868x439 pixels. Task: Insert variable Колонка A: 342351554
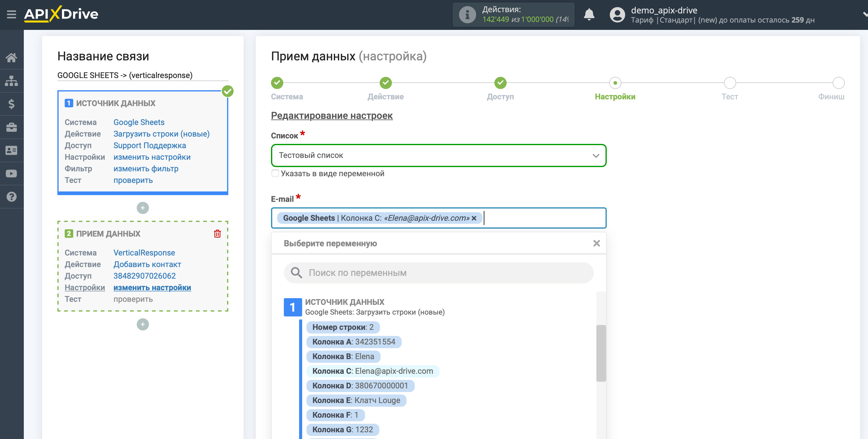tap(353, 342)
